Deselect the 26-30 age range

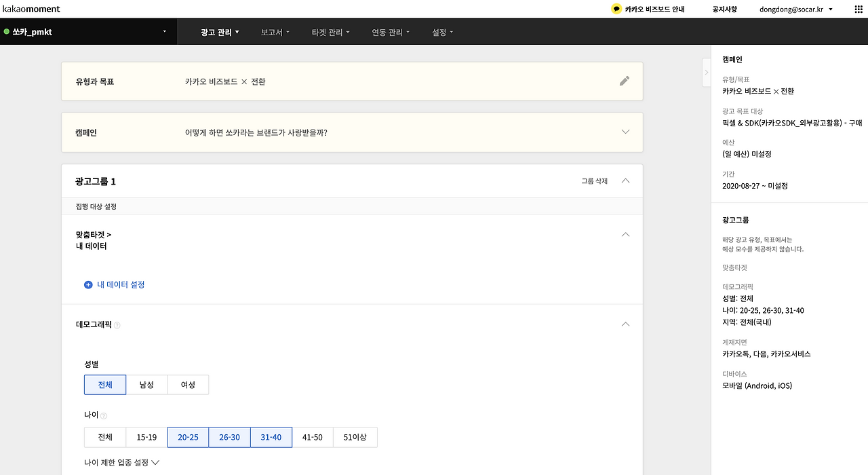[x=229, y=437]
